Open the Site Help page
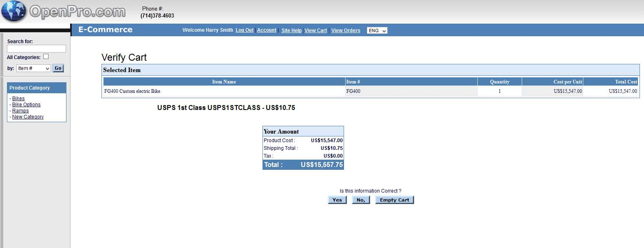This screenshot has width=644, height=248. coord(291,31)
